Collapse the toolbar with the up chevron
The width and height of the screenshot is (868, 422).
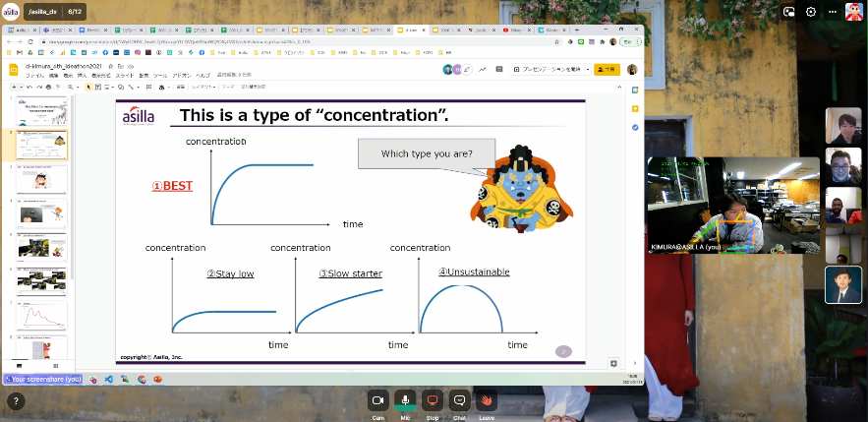point(619,87)
